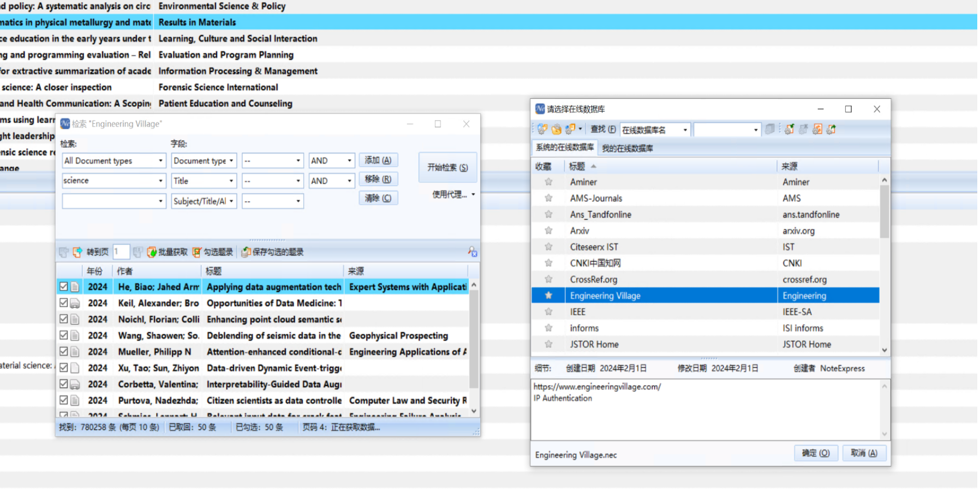Click the find-in-results icon at toolbar right
The height and width of the screenshot is (498, 980).
472,251
